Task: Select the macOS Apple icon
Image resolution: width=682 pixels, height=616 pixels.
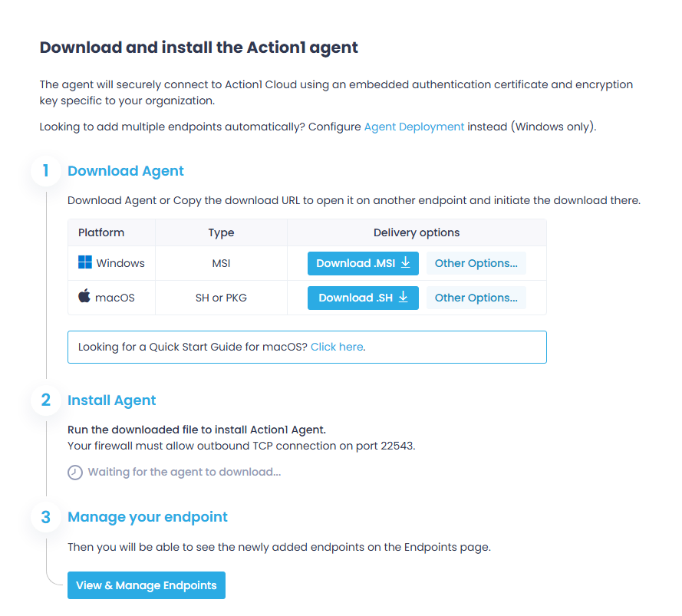Action: (84, 297)
